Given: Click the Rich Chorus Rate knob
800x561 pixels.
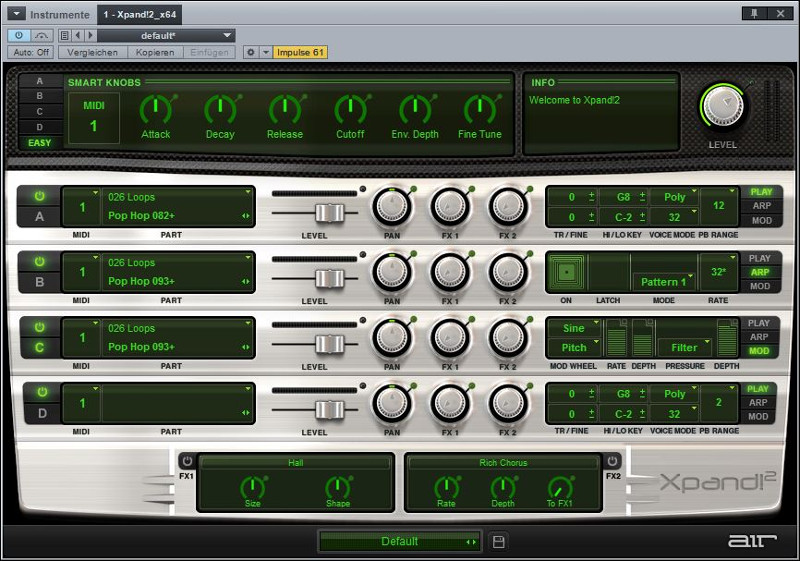Looking at the screenshot, I should [446, 487].
